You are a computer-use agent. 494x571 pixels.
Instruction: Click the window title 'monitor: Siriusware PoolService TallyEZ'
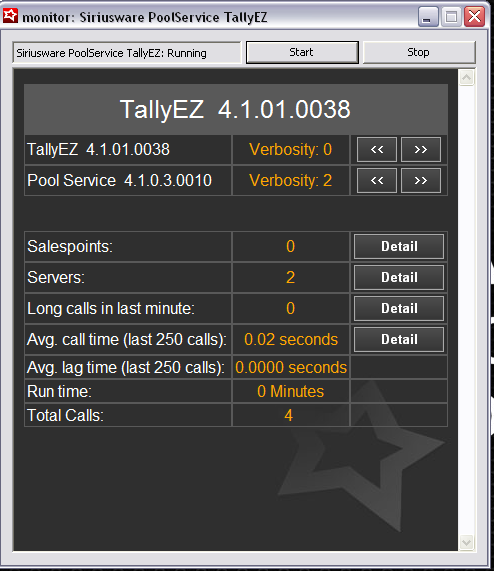145,17
